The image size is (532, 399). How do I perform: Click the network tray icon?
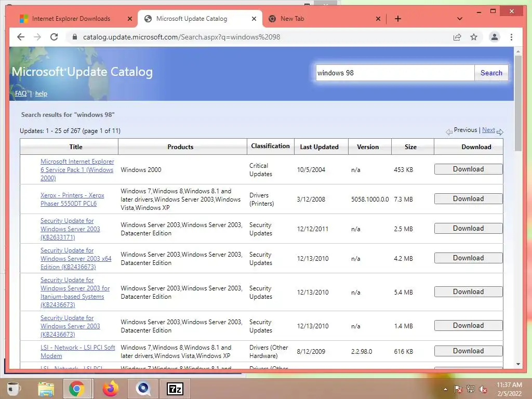(x=471, y=389)
